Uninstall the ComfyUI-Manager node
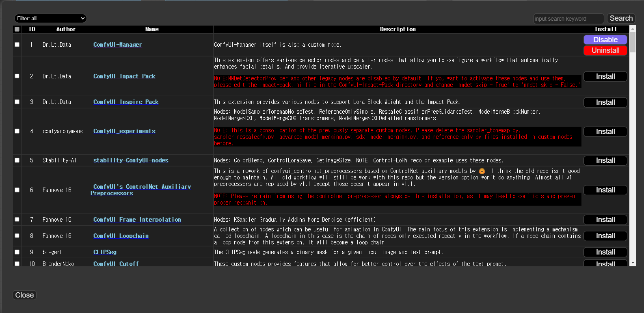 [x=605, y=50]
